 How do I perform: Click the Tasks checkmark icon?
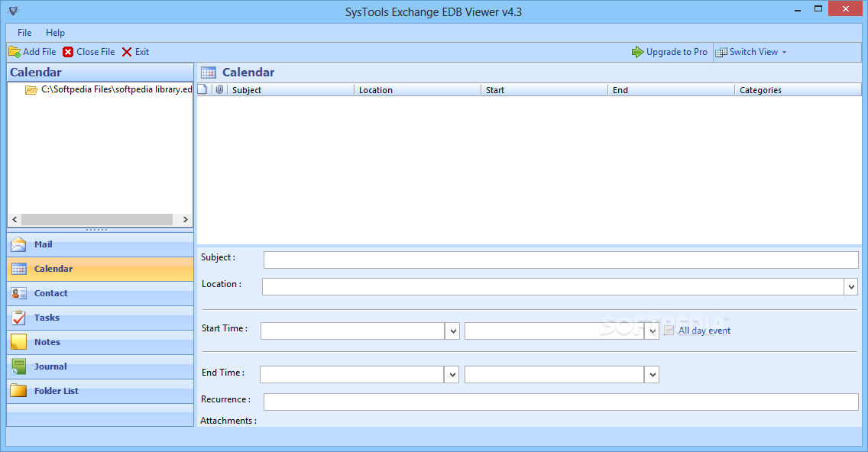point(19,318)
